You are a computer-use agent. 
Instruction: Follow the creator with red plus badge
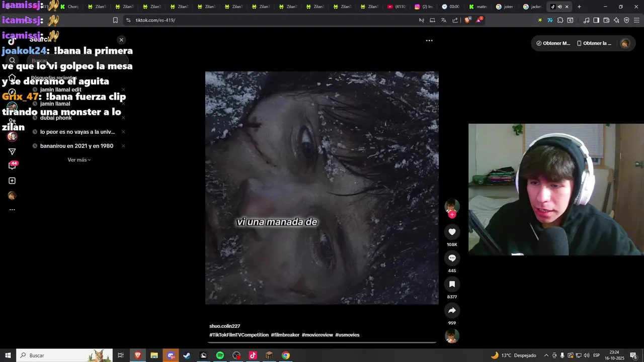(x=452, y=215)
